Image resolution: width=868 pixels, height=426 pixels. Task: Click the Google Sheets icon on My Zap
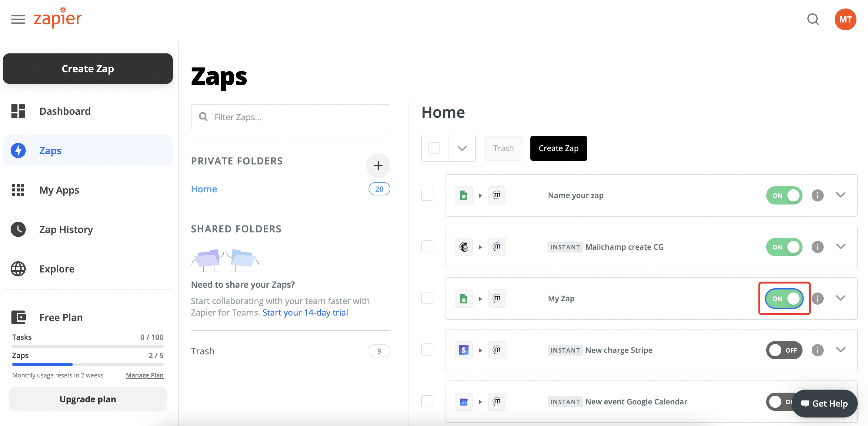463,298
